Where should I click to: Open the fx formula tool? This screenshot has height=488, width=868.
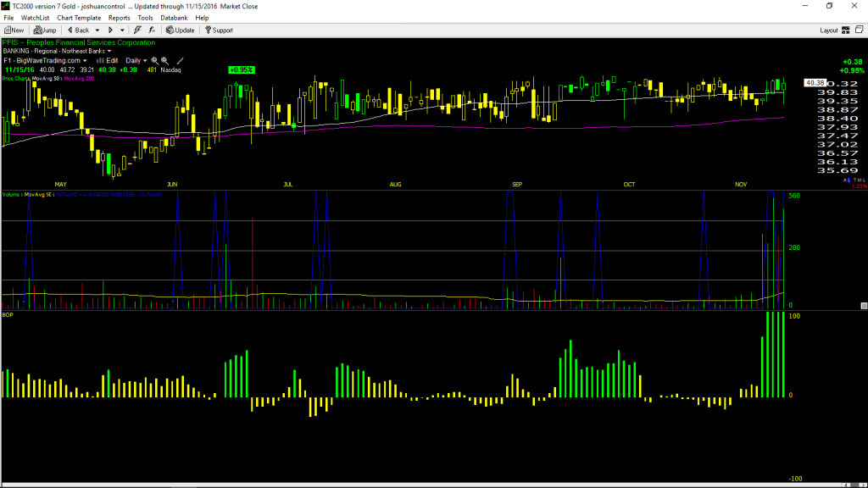152,30
